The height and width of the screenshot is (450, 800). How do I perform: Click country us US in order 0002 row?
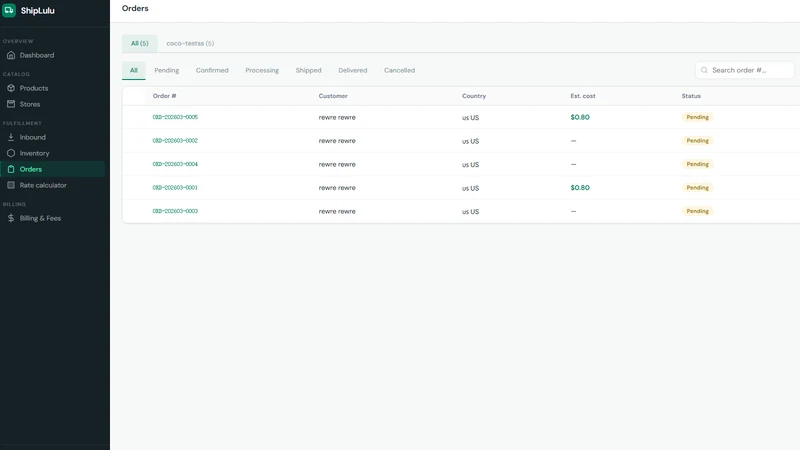pyautogui.click(x=470, y=141)
